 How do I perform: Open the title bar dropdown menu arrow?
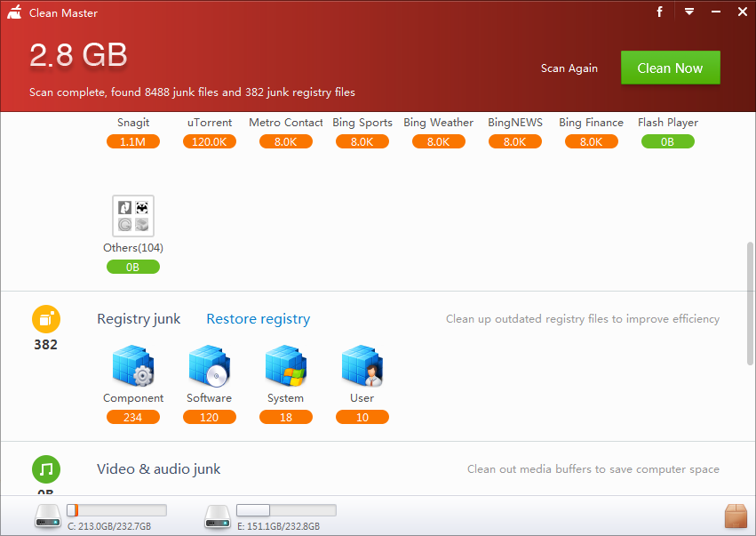pyautogui.click(x=689, y=12)
